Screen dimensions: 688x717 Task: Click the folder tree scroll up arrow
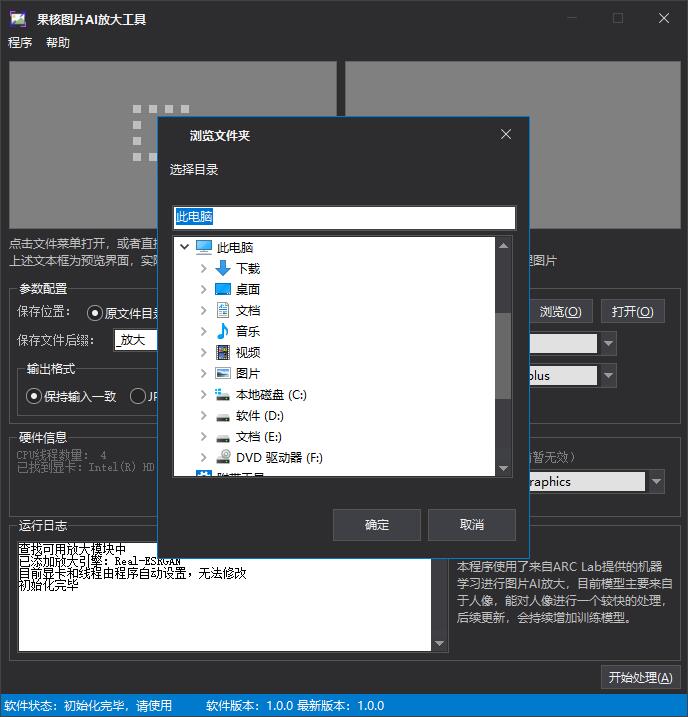click(503, 246)
